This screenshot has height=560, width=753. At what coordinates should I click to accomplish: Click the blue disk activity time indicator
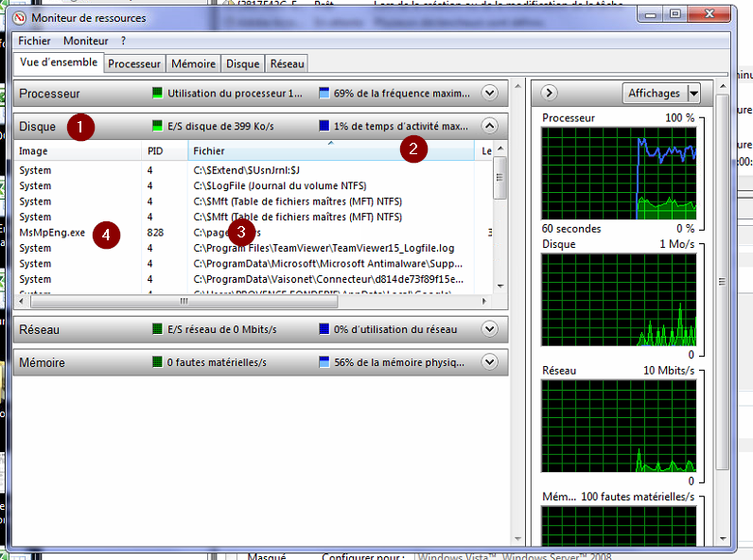tap(324, 126)
